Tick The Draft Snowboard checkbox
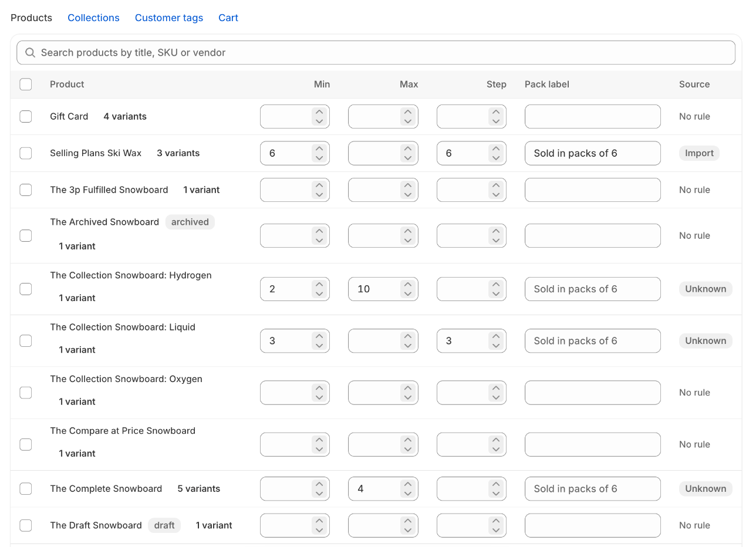This screenshot has height=547, width=756. (x=26, y=525)
